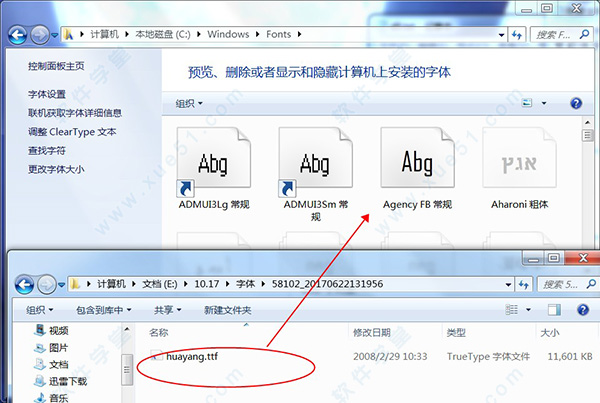The height and width of the screenshot is (403, 600).
Task: Open 组织 dropdown in Fonts window
Action: point(189,104)
